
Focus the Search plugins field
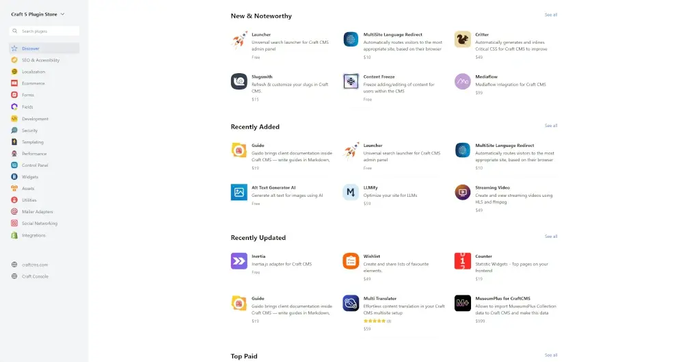(44, 31)
